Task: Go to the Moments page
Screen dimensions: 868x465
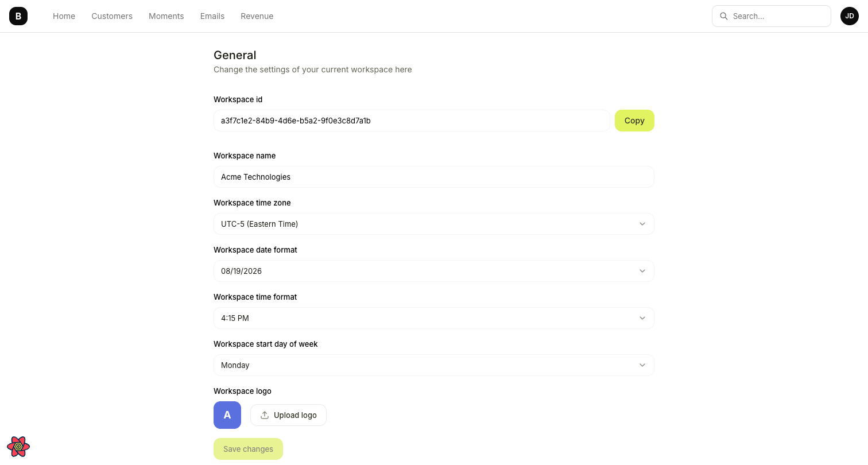Action: pos(166,16)
